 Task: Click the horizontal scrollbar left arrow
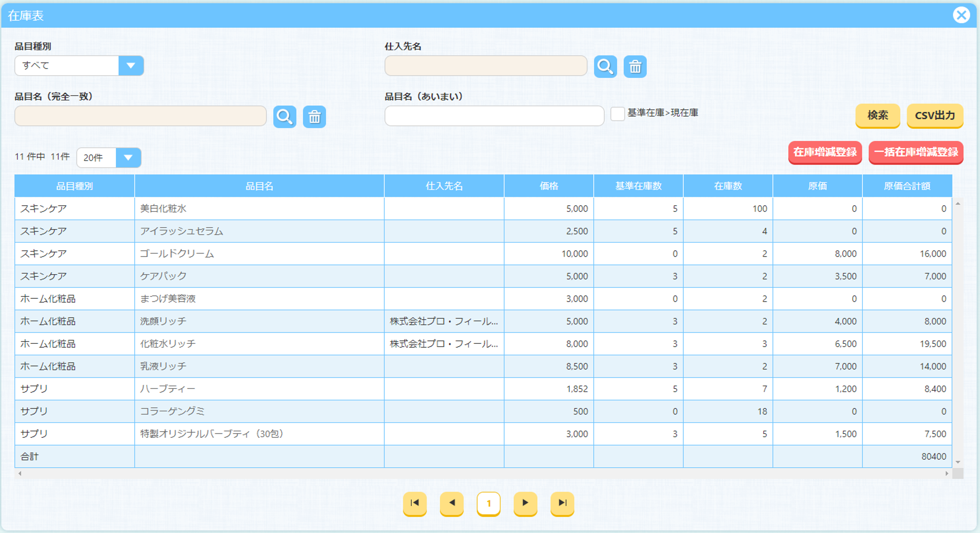tap(20, 473)
